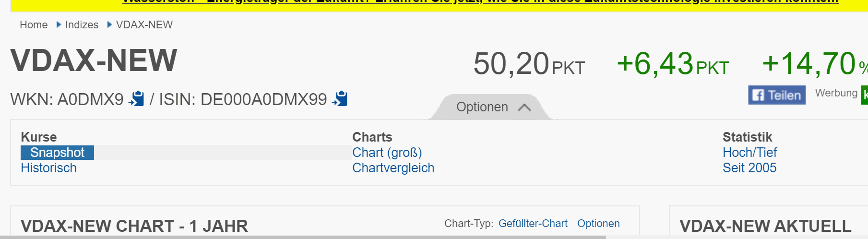The image size is (868, 239).
Task: Copy the WKN A0DMX9 via clipboard icon
Action: pos(137,99)
